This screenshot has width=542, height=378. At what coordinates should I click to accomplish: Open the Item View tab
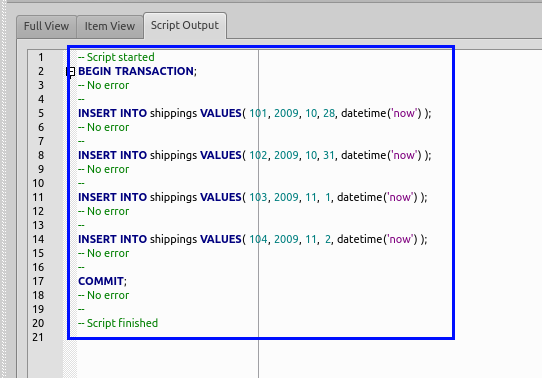(x=110, y=26)
